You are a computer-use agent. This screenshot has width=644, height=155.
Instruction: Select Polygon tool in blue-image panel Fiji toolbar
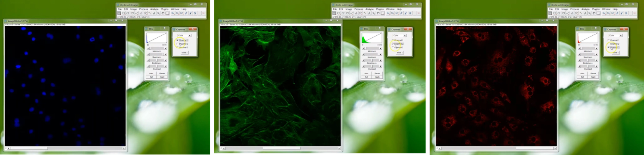(128, 13)
